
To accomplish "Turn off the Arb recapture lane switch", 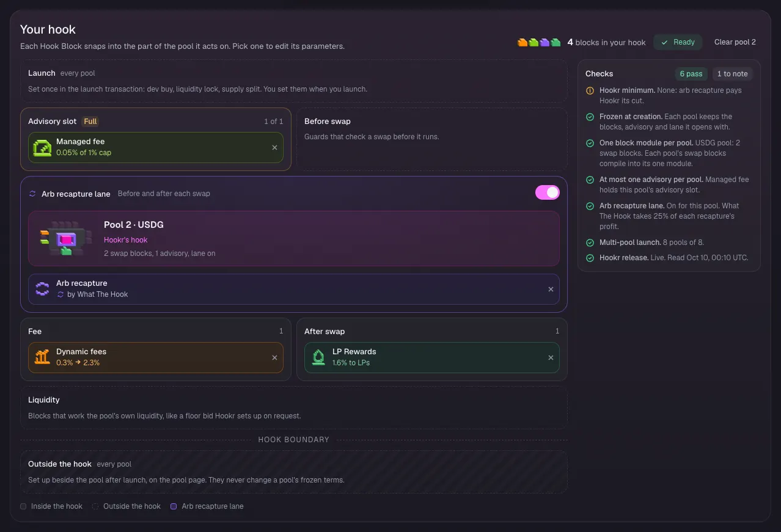I will coord(548,192).
